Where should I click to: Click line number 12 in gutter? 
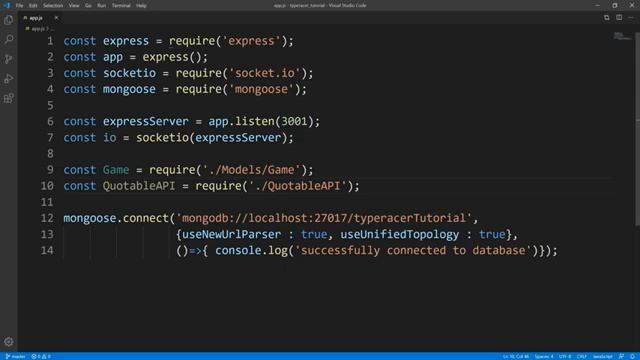click(47, 218)
